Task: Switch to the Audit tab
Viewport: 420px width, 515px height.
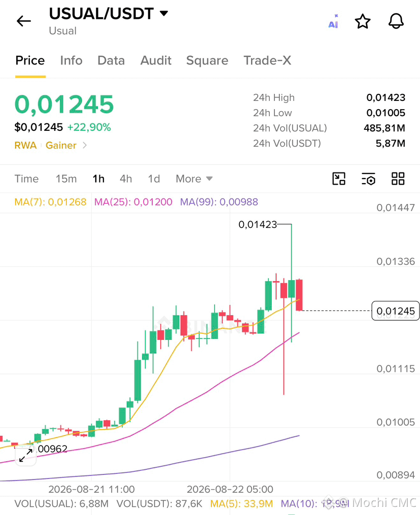Action: [x=156, y=60]
